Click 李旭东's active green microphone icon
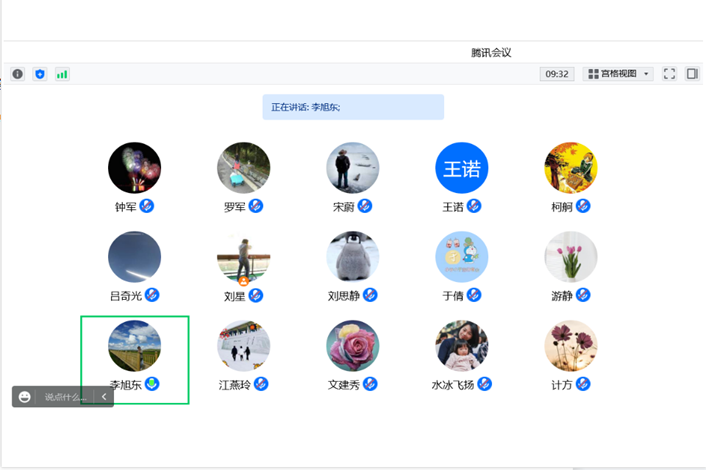 [152, 384]
